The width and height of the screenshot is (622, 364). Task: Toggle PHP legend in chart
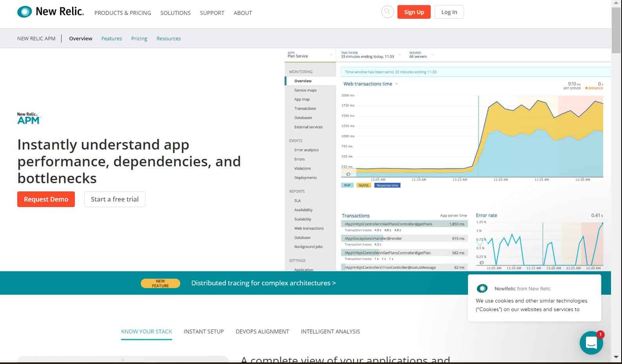[347, 185]
